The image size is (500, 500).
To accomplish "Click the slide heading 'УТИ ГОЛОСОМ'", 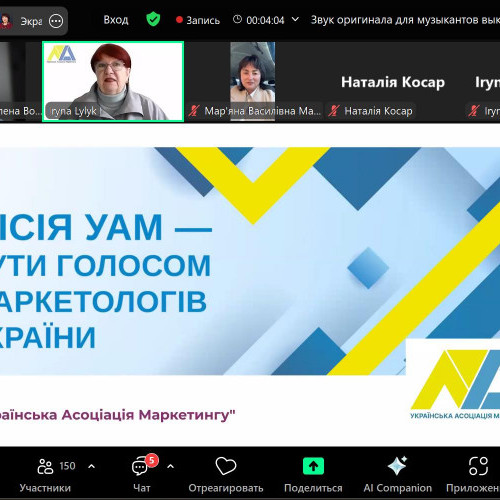I will [105, 266].
